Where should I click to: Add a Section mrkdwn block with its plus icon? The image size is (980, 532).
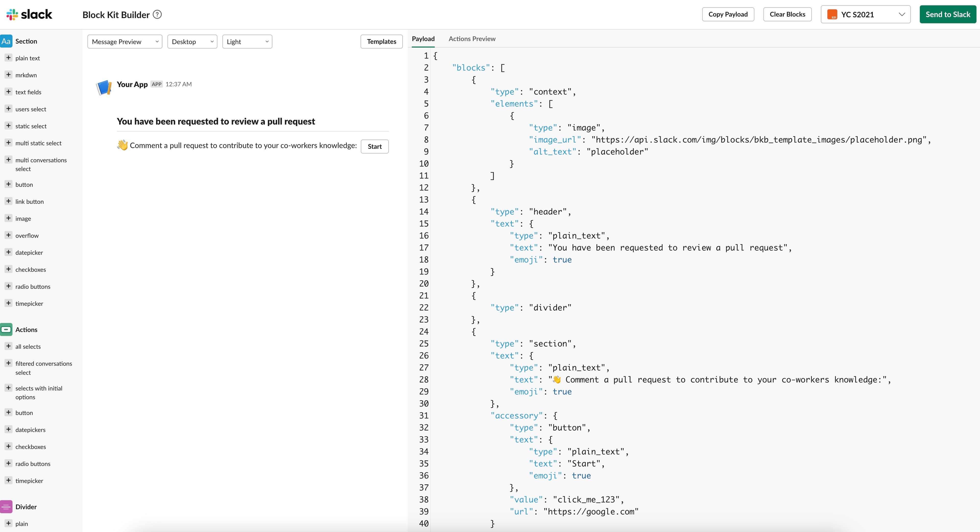pos(8,75)
